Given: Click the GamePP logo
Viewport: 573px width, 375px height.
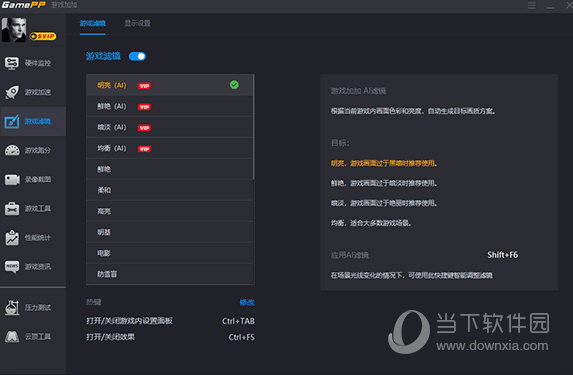Looking at the screenshot, I should click(23, 5).
